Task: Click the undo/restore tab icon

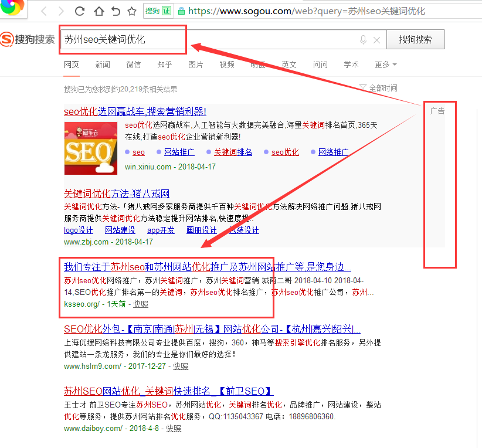Action: click(x=116, y=11)
